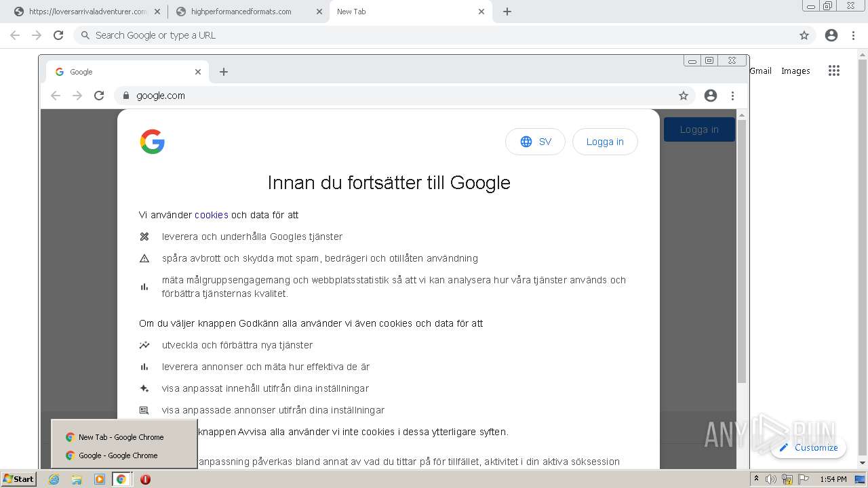
Task: Switch to the highperformancedformats.com tab
Action: click(241, 12)
